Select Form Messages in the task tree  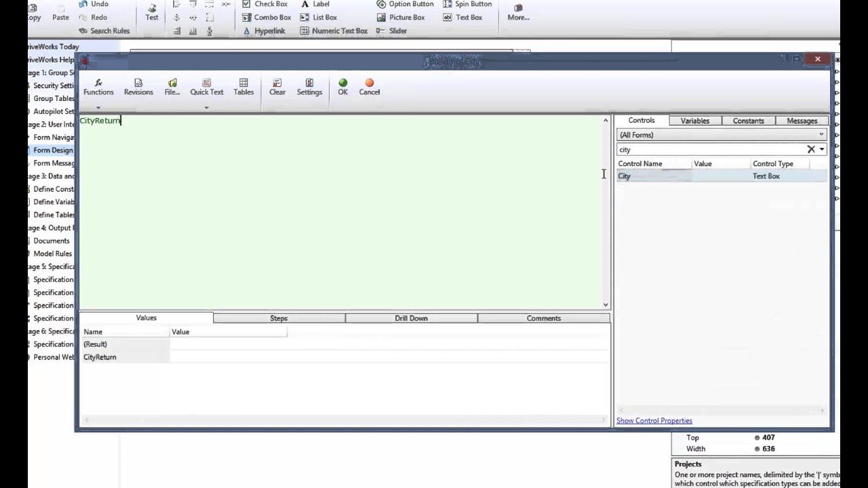(x=54, y=163)
